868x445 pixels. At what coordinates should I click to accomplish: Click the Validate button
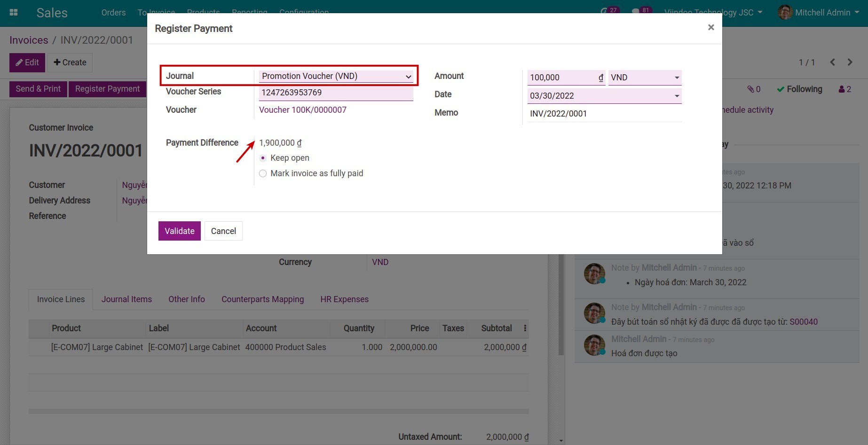(179, 231)
